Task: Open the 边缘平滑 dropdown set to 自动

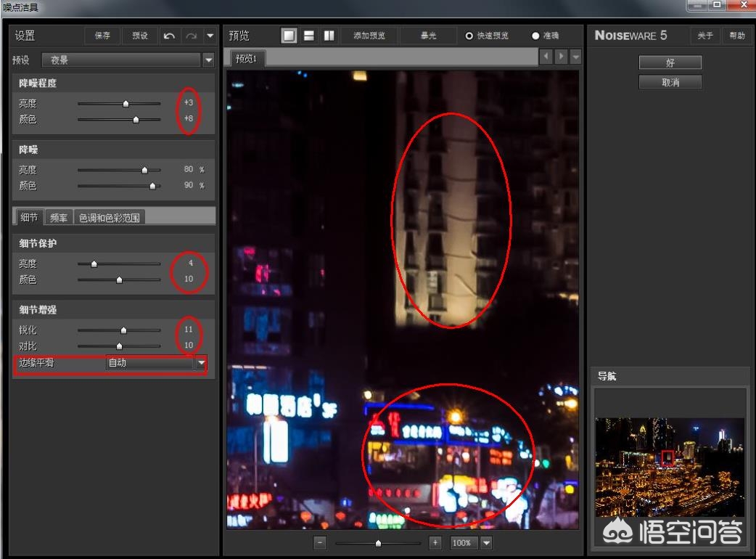Action: 201,363
